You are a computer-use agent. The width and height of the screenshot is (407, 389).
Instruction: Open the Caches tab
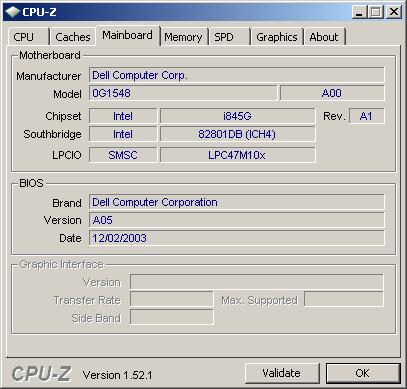click(x=73, y=37)
